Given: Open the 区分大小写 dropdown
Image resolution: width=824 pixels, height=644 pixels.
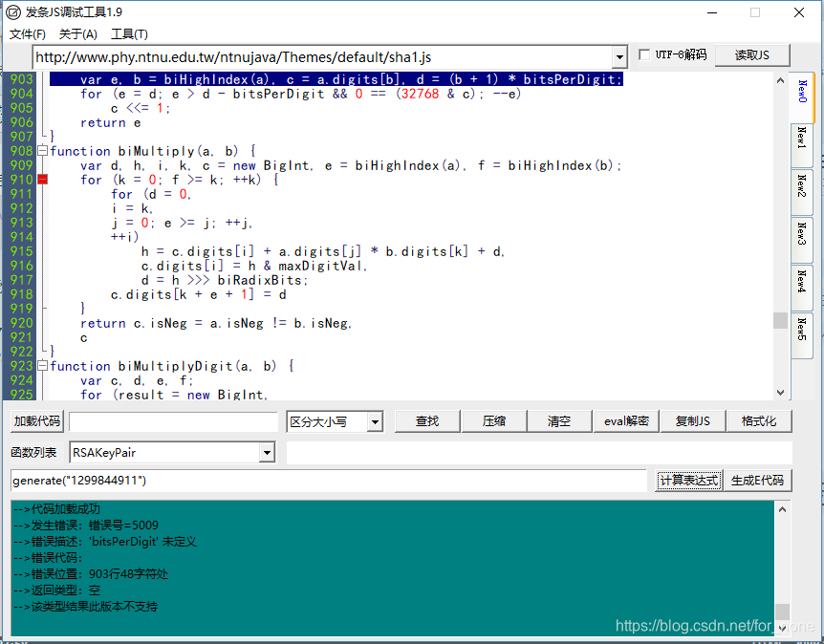Looking at the screenshot, I should click(x=375, y=421).
